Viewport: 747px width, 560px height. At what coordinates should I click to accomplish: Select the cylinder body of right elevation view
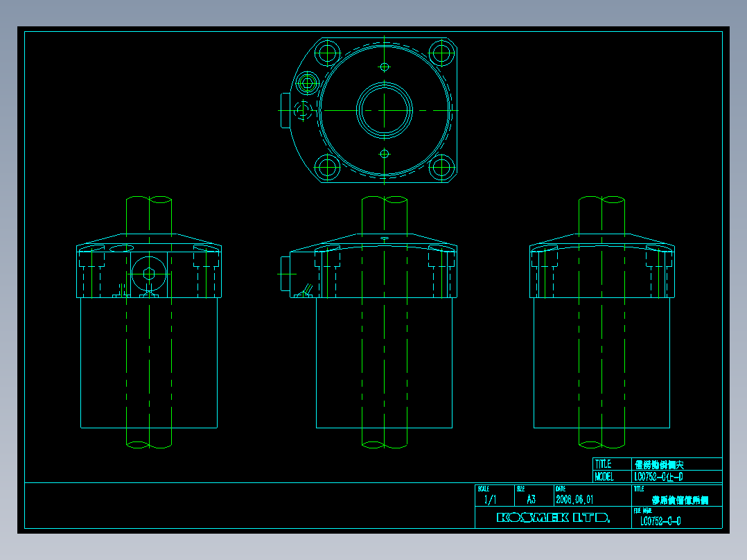click(x=601, y=362)
